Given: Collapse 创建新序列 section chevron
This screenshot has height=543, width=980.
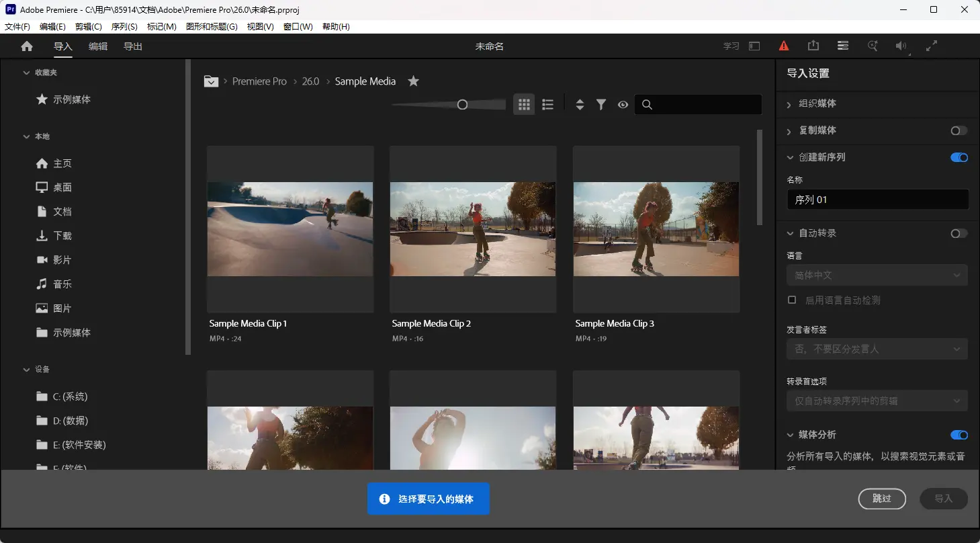Looking at the screenshot, I should coord(789,157).
